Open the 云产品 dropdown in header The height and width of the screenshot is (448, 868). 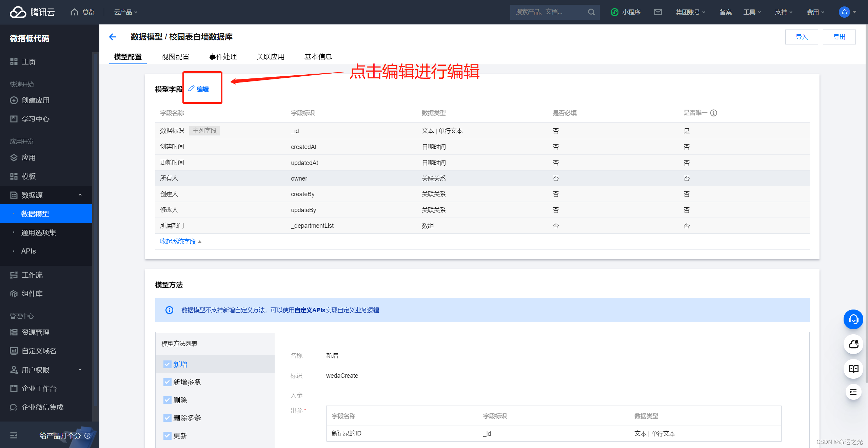tap(125, 12)
